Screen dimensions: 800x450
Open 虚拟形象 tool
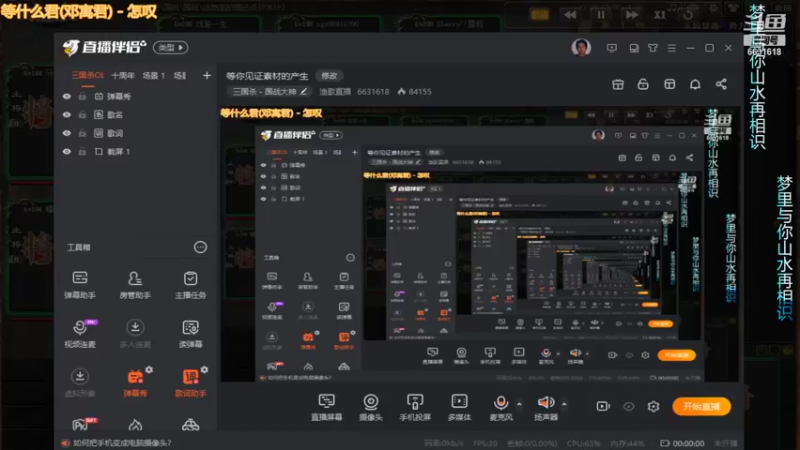[80, 383]
